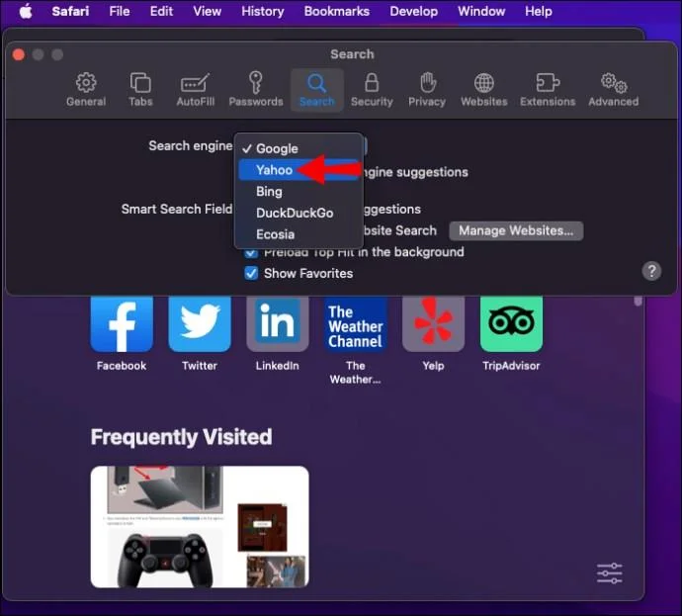
Task: Open the Tabs preferences pane
Action: click(140, 90)
